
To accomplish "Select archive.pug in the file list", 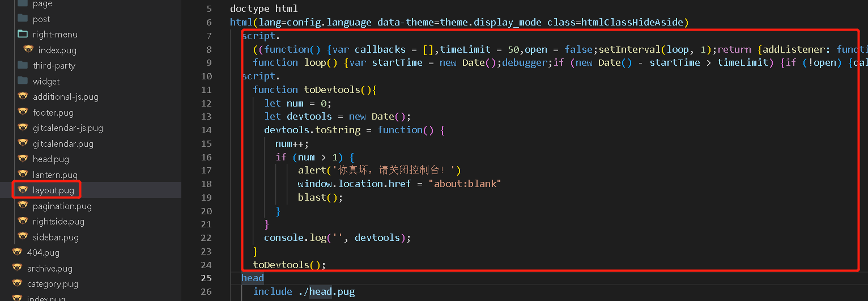I will click(50, 268).
